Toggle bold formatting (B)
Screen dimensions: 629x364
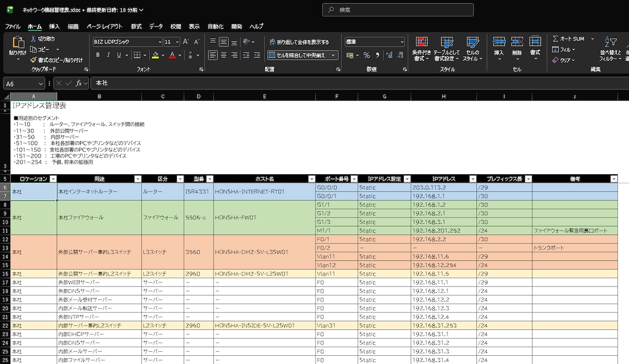coord(97,55)
